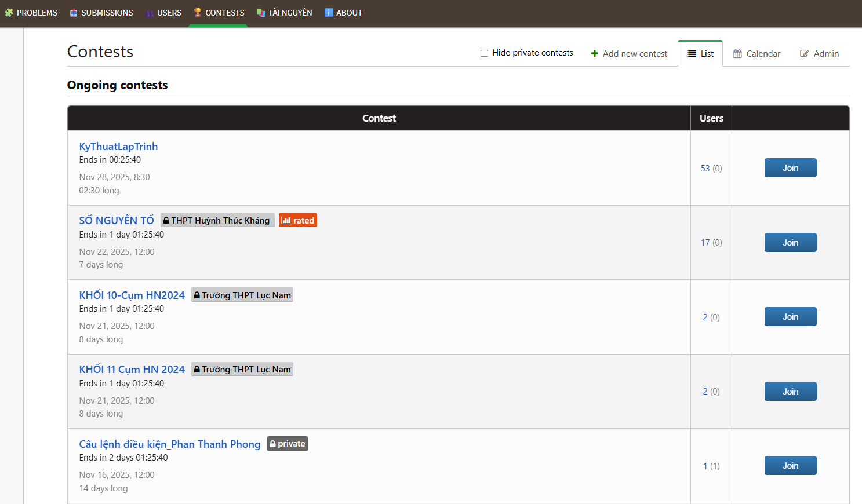Click the icon beside SUBMISSIONS
Viewport: 862px width, 504px height.
click(x=72, y=12)
